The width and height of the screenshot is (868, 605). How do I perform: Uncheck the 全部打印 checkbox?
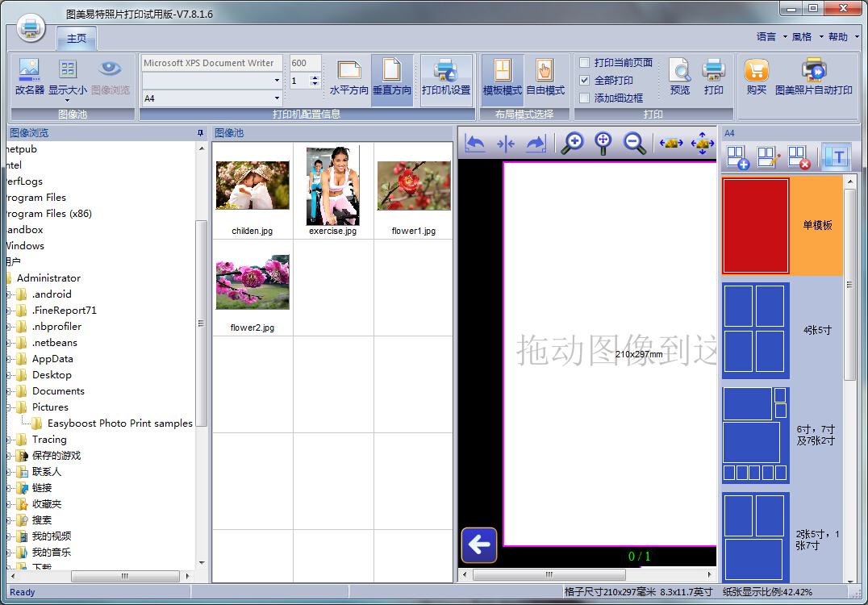pyautogui.click(x=585, y=81)
